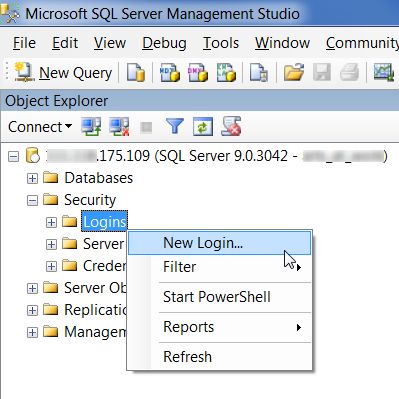Select the SQL Server 9.0.3042 server node
The height and width of the screenshot is (399, 399).
(x=217, y=156)
